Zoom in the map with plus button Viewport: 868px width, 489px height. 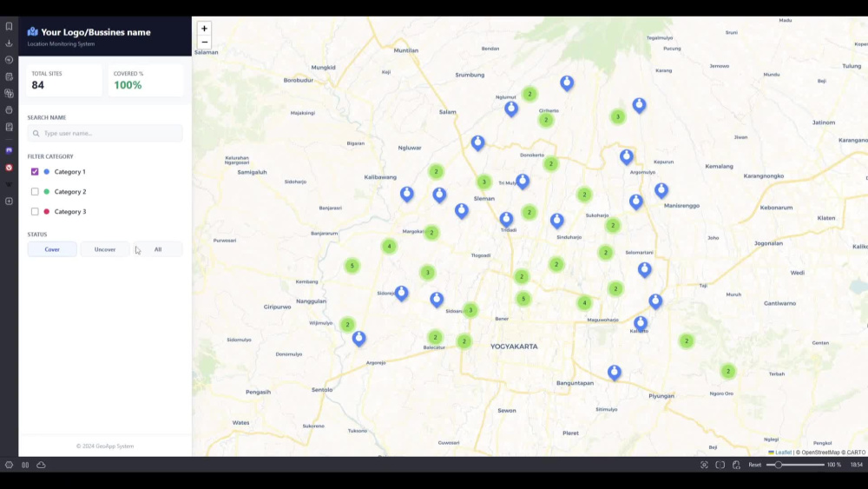204,29
